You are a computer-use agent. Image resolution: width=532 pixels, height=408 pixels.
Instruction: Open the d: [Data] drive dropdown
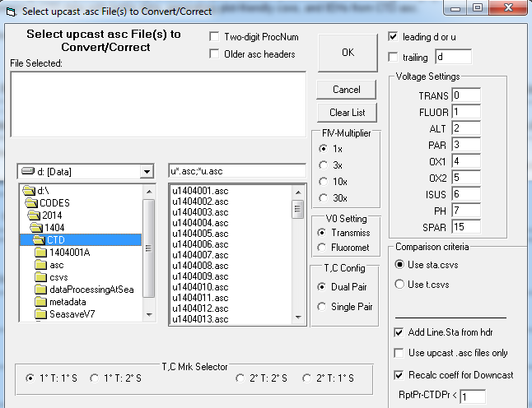[147, 171]
